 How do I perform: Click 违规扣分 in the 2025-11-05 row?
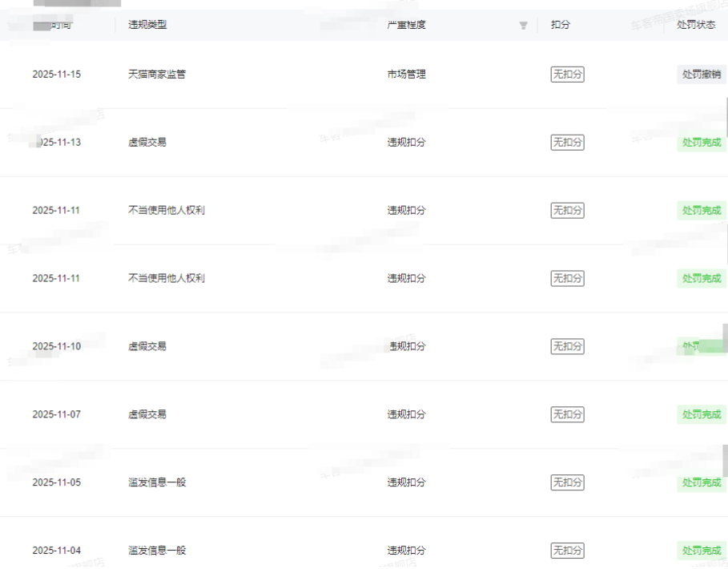point(406,482)
